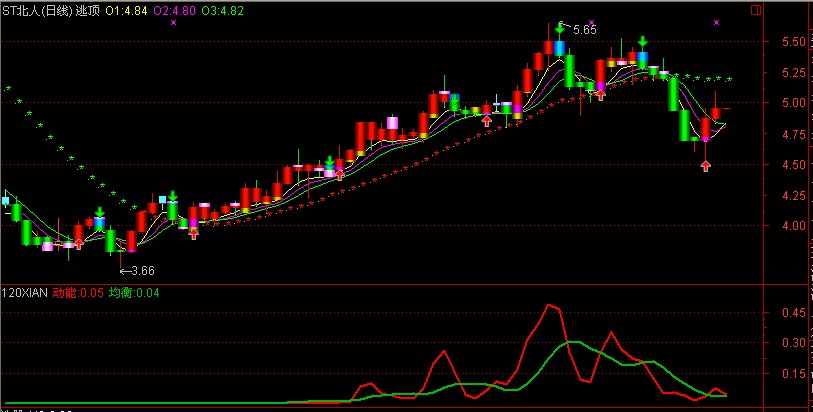Click the rightmost green down arrow signal

[643, 43]
